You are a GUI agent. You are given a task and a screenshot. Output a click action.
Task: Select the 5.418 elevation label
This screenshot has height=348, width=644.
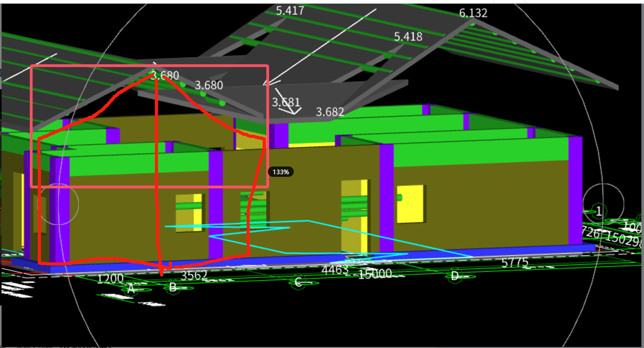408,37
